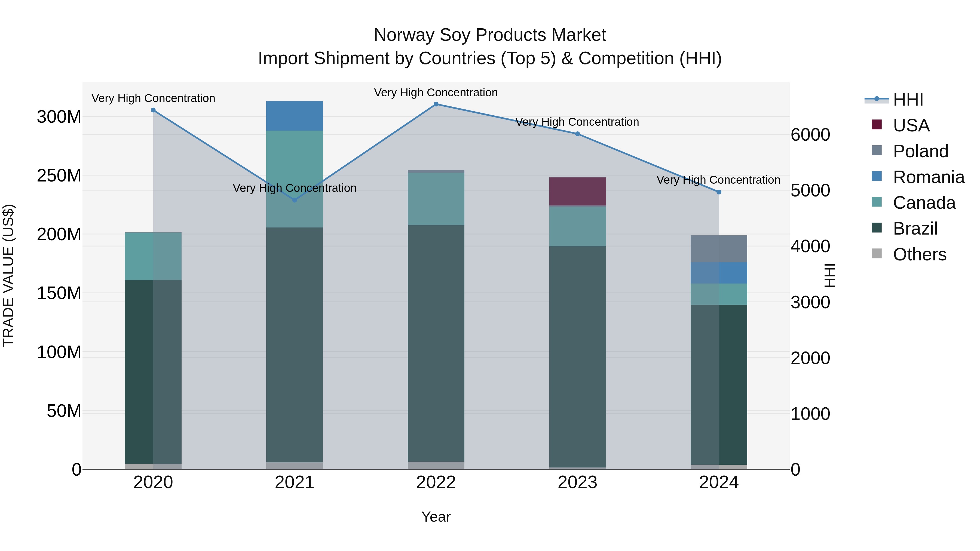Click the Import Shipment by Countries subtitle
This screenshot has width=980, height=551.
(490, 59)
